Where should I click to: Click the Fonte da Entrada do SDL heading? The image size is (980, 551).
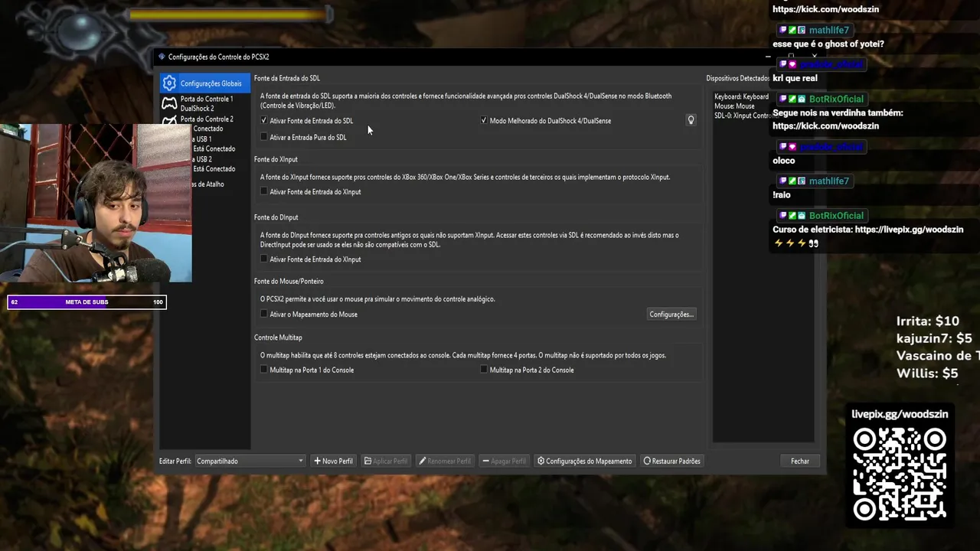287,78
